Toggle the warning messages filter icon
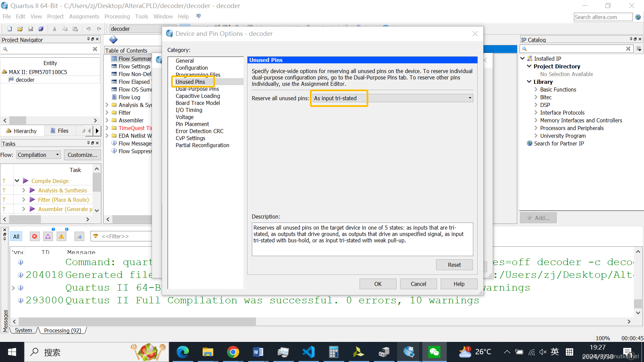 coord(61,236)
